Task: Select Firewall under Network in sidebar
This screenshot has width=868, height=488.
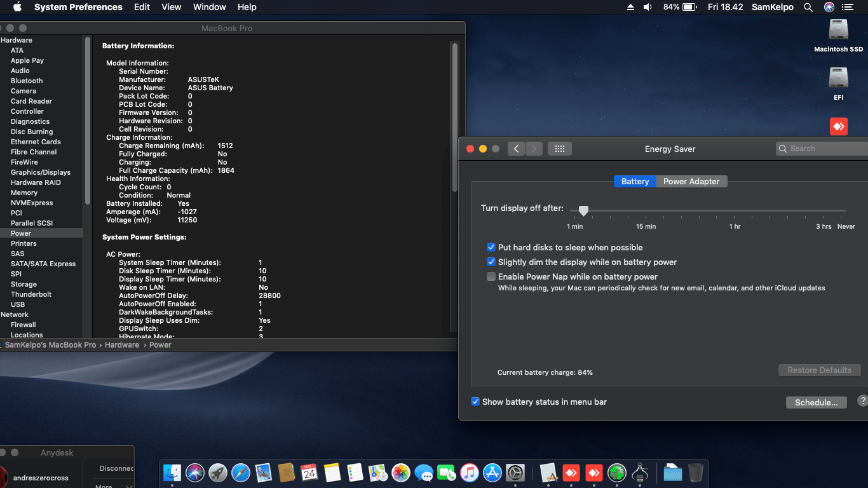Action: pos(24,325)
